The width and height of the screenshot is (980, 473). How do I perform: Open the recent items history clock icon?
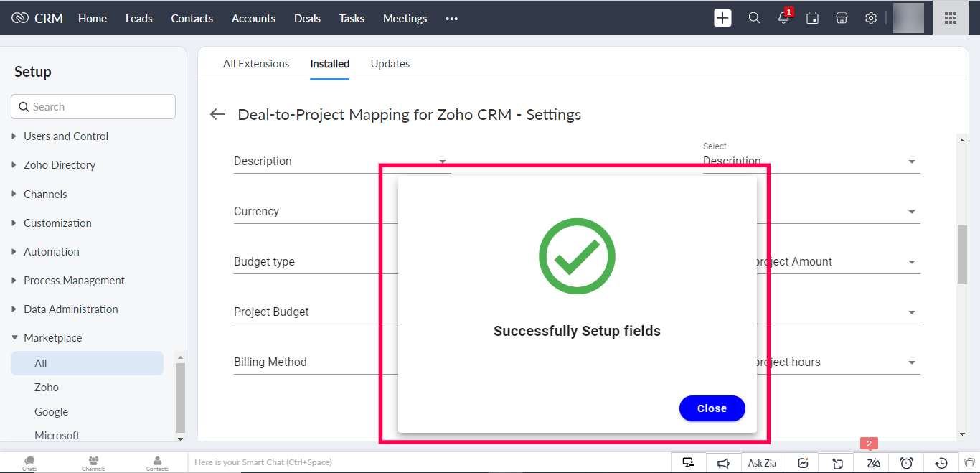pos(942,463)
